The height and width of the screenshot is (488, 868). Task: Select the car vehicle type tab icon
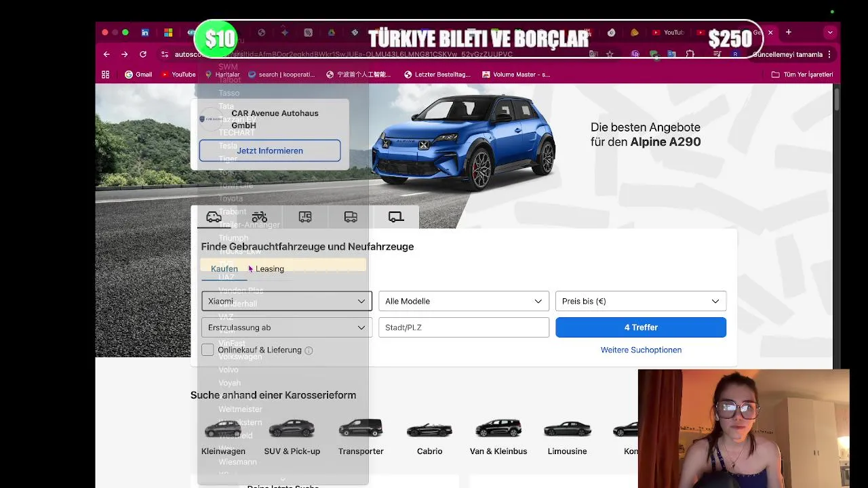214,217
